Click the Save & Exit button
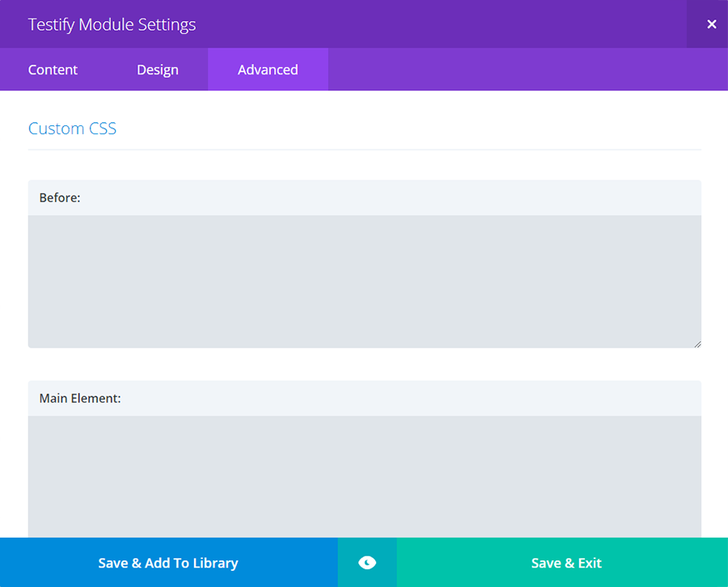Viewport: 728px width, 587px height. click(562, 563)
